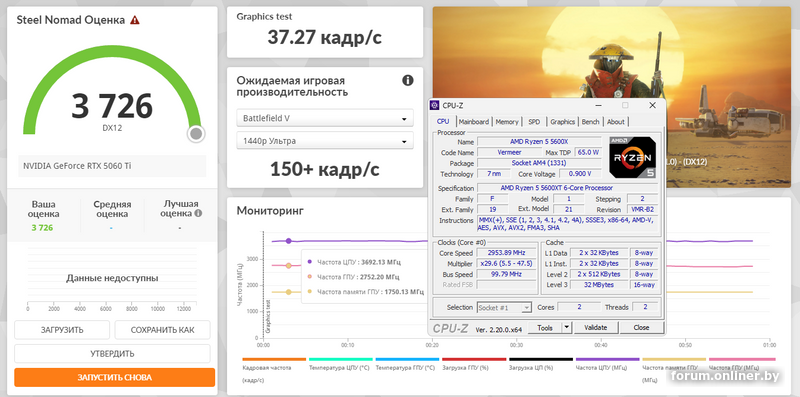Toggle the blue Температура ГПУ legend swatch
The width and height of the screenshot is (800, 397).
point(407,359)
